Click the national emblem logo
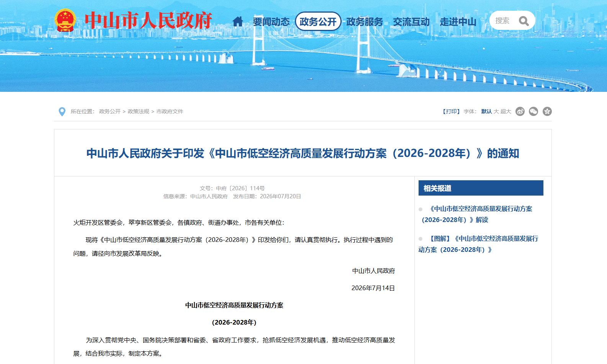 [x=65, y=20]
